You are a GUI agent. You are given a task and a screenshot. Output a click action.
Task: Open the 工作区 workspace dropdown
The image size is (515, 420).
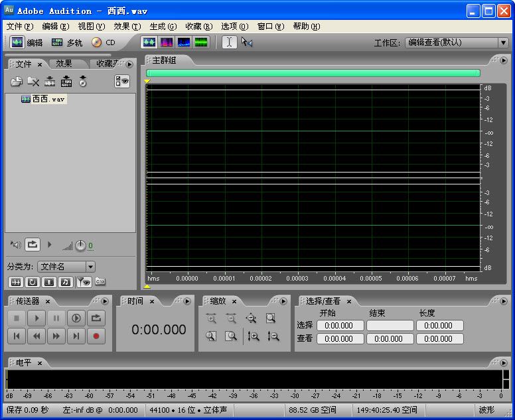tap(457, 42)
